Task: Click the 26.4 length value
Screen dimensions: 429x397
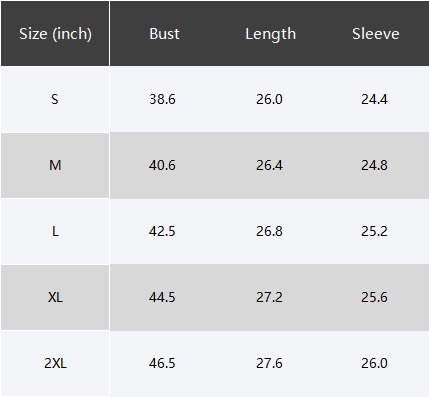Action: pos(269,165)
